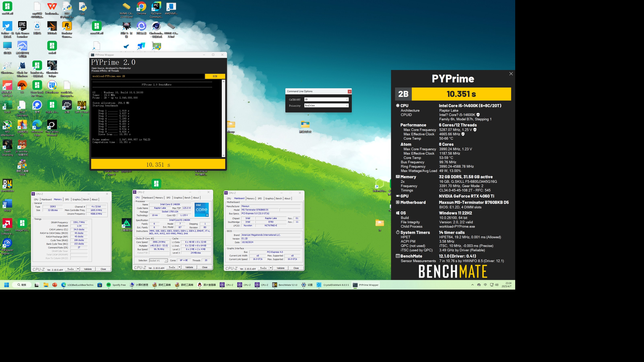Open the 3DMark desktop icon

tap(52, 28)
